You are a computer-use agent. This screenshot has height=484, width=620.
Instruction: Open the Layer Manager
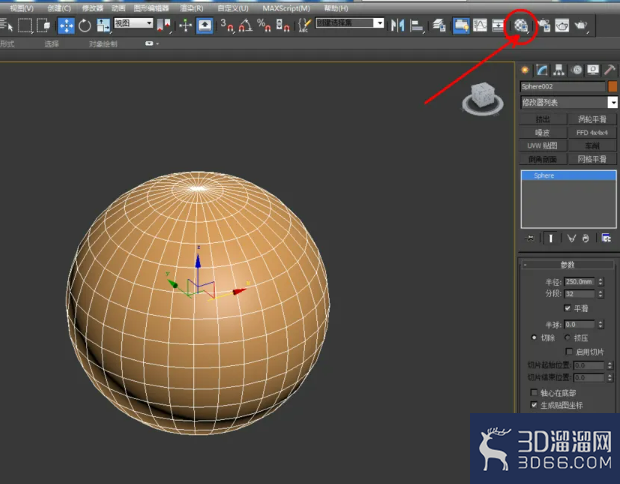(x=439, y=26)
